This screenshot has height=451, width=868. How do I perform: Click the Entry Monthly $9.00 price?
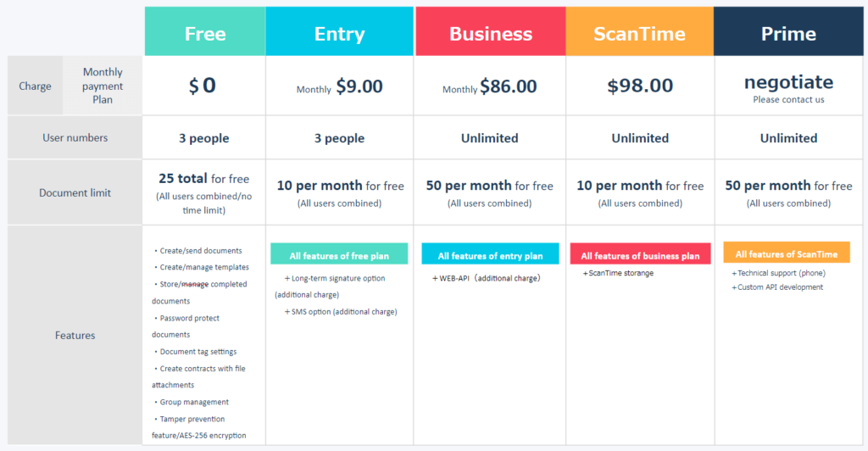pos(339,86)
